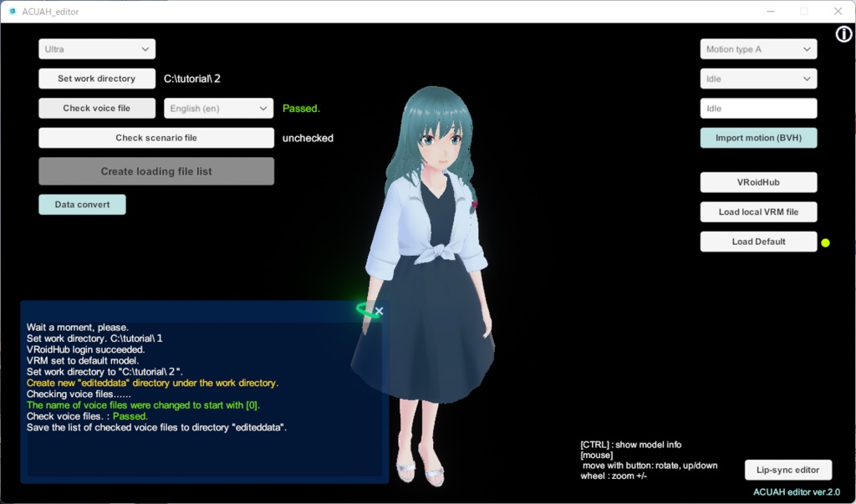Open the Lip-sync editor
This screenshot has height=504, width=856.
tap(787, 470)
